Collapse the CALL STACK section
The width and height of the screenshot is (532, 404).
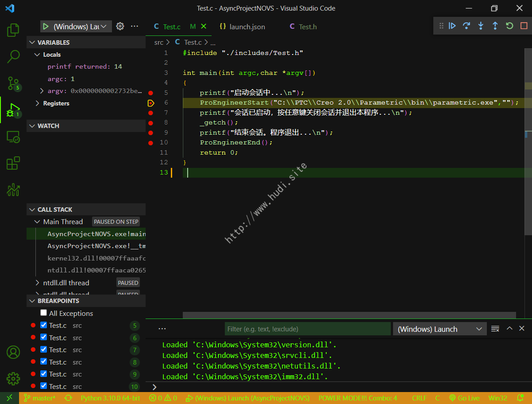(x=86, y=210)
